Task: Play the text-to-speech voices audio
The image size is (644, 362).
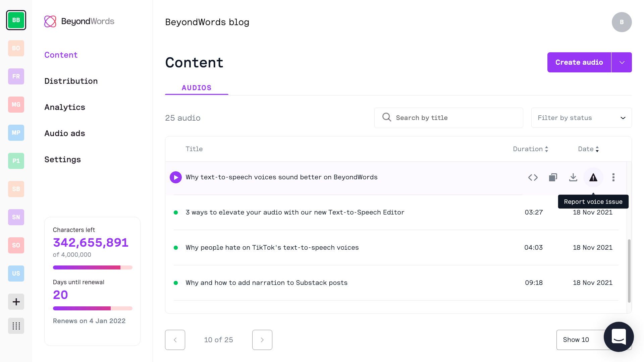Action: [175, 177]
